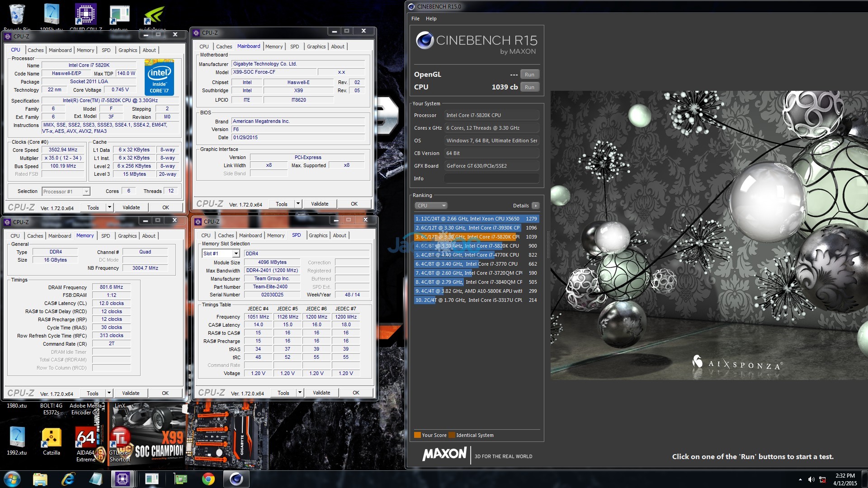Open Recycle Bin on desktop
868x488 pixels.
tap(17, 14)
